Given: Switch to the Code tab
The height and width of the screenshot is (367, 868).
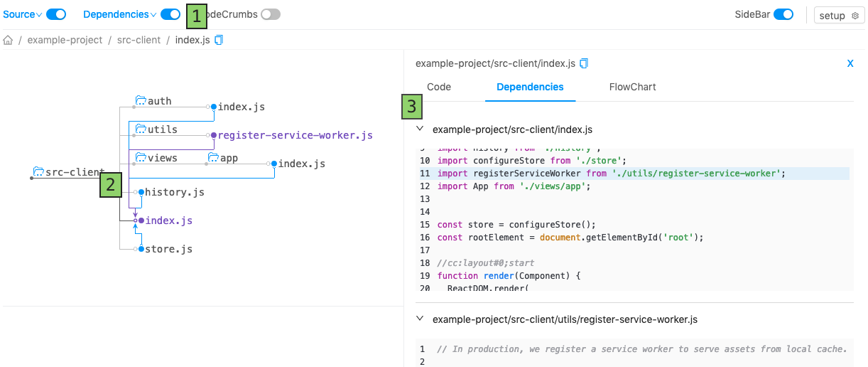Looking at the screenshot, I should (x=439, y=87).
